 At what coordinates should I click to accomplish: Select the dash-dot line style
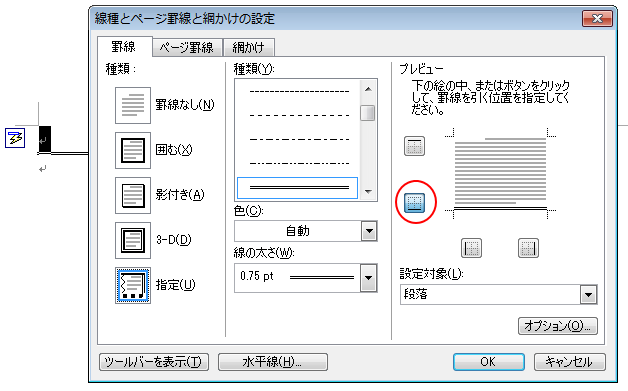click(x=299, y=139)
